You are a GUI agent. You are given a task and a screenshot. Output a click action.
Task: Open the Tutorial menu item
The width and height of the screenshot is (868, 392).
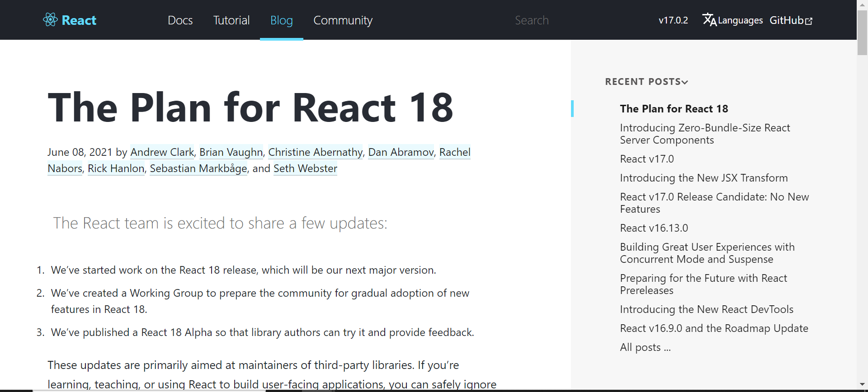click(231, 20)
